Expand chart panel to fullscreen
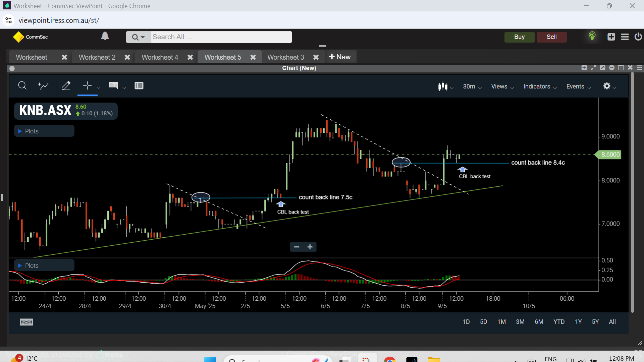Image resolution: width=644 pixels, height=362 pixels. [593, 68]
